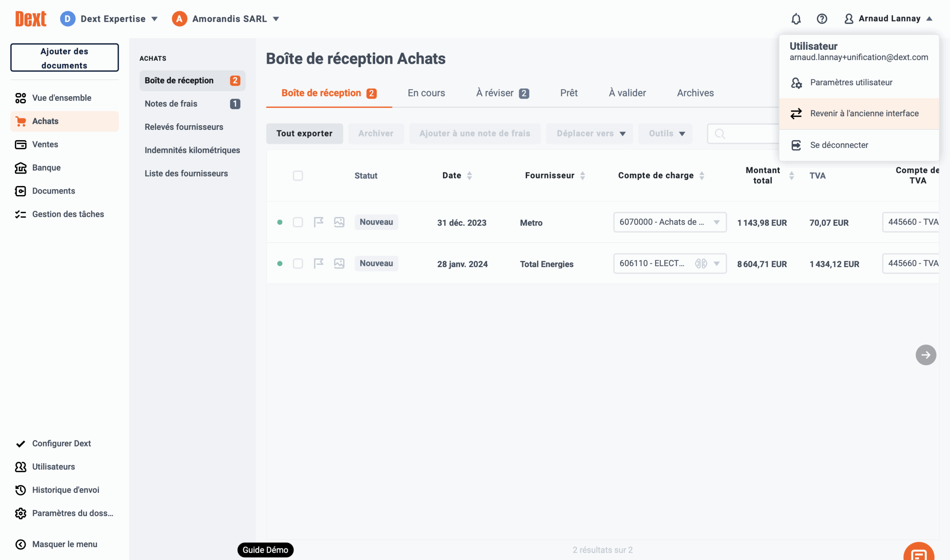Click the Ventes card icon
950x560 pixels.
[x=20, y=145]
